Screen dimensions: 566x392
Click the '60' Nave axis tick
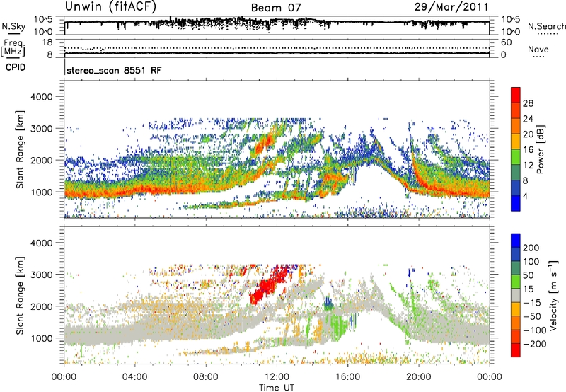pyautogui.click(x=507, y=42)
